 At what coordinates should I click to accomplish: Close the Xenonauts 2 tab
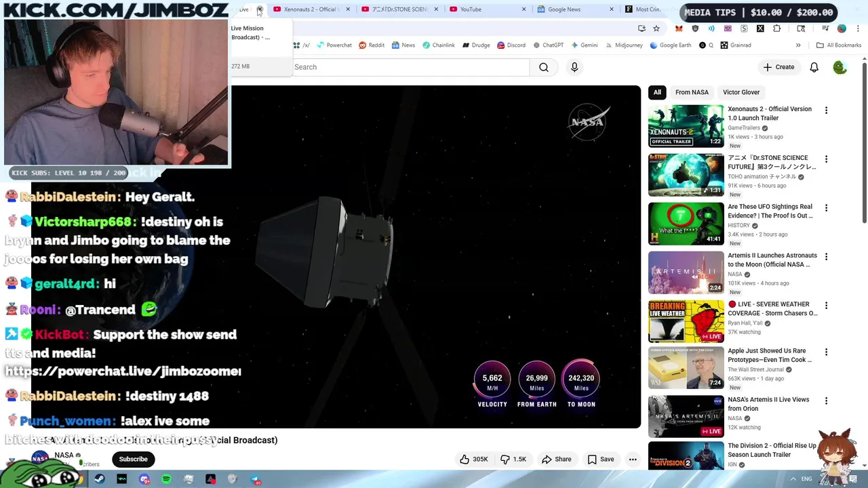tap(349, 9)
